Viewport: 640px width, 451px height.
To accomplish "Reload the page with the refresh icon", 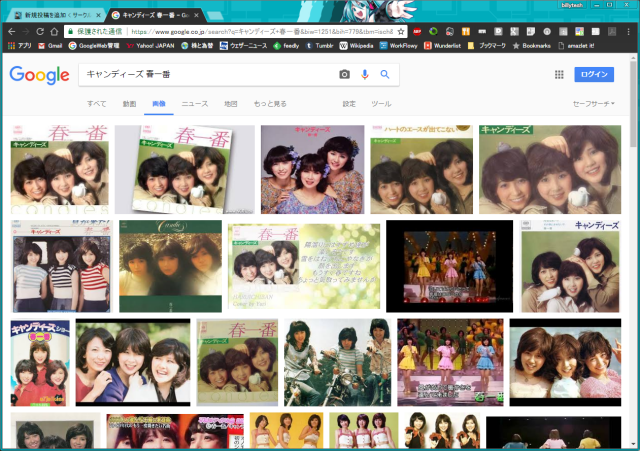I will click(x=40, y=31).
